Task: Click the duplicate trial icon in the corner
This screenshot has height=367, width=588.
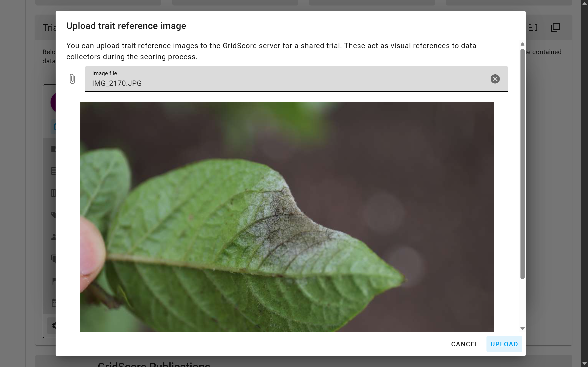Action: tap(555, 28)
